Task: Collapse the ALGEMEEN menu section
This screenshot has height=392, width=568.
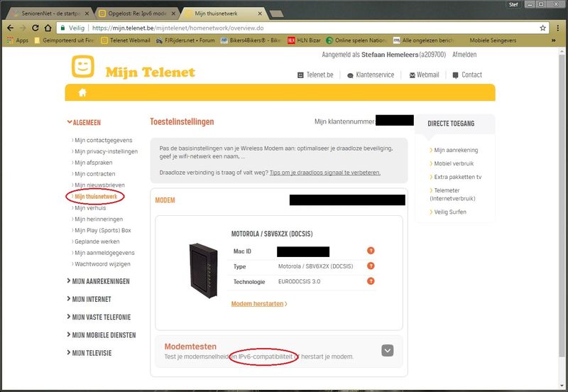Action: (84, 122)
